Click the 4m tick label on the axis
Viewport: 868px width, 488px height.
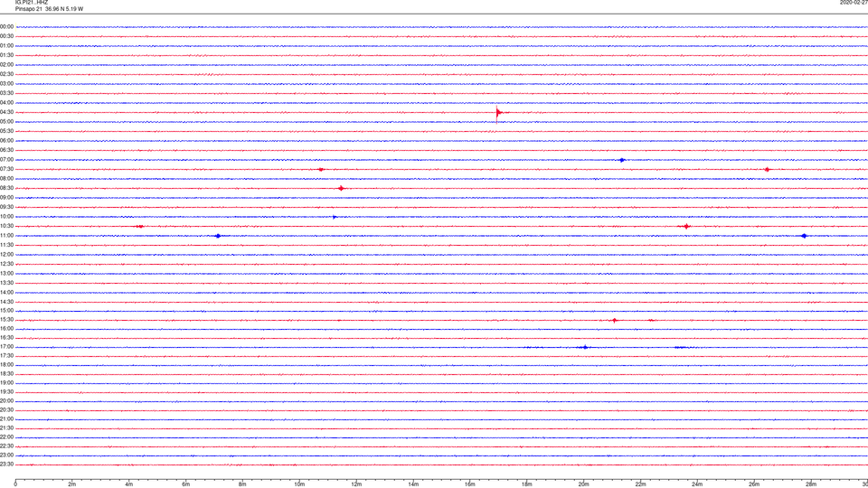coord(129,484)
